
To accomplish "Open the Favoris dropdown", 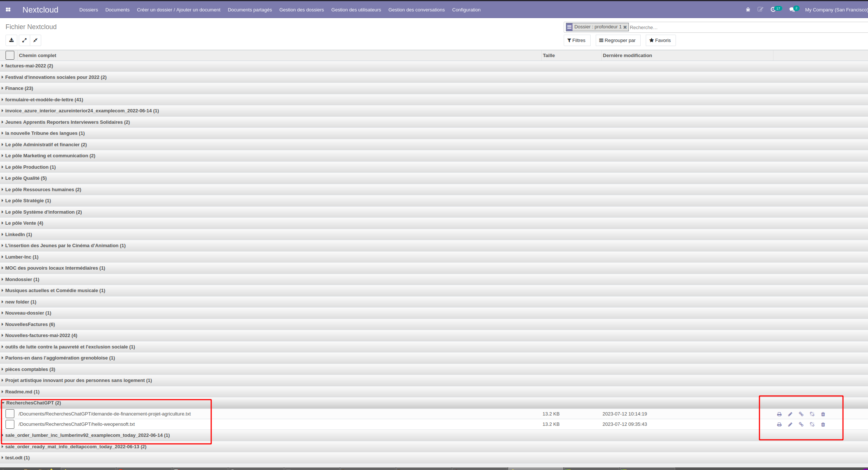I will (660, 40).
